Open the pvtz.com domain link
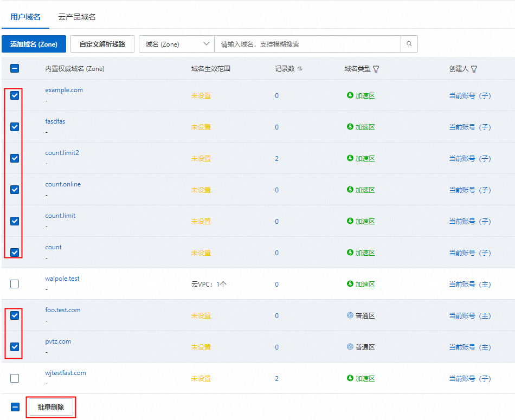Screen dimensions: 515x420 pos(58,341)
